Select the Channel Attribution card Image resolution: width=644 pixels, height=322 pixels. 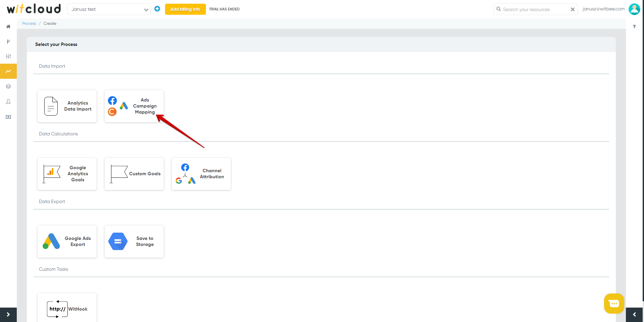coord(201,174)
